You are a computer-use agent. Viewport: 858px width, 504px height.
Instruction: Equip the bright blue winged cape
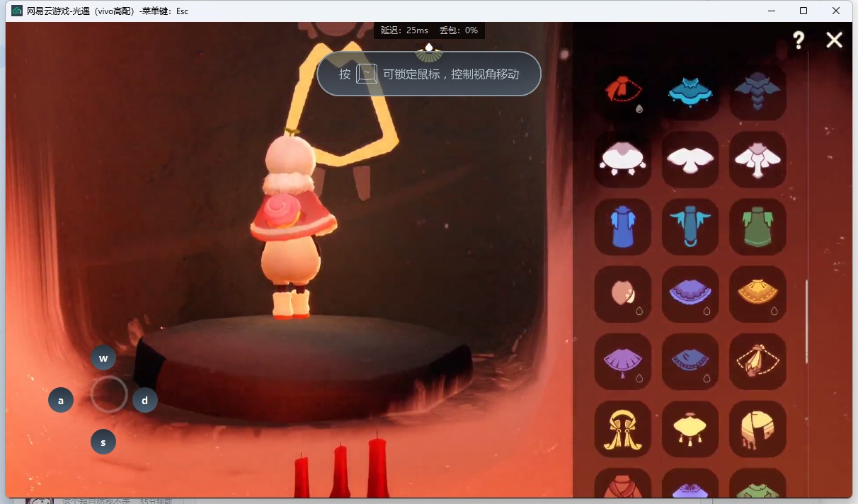point(690,92)
